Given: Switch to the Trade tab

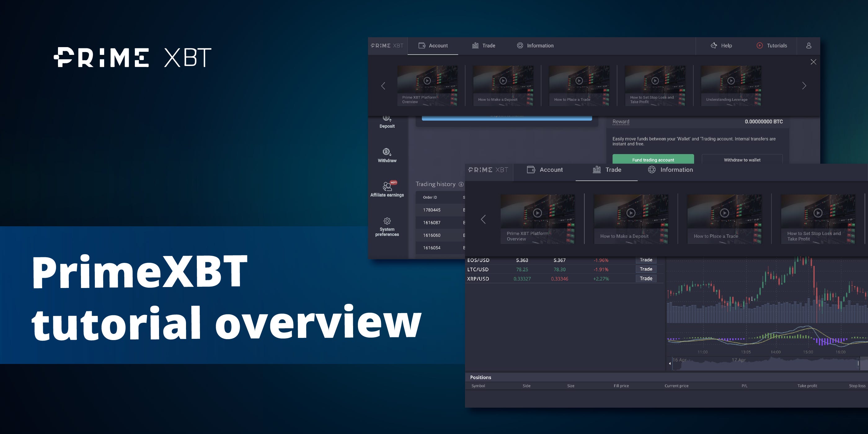Looking at the screenshot, I should (484, 46).
